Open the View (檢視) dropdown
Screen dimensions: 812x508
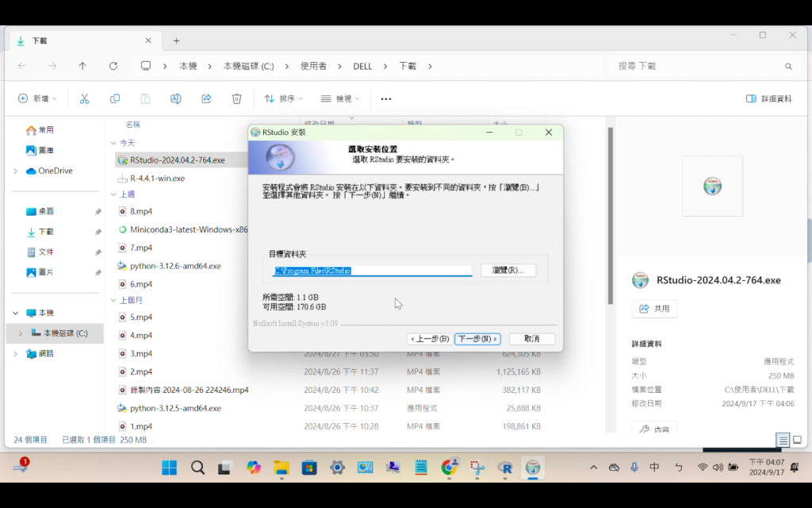coord(339,98)
